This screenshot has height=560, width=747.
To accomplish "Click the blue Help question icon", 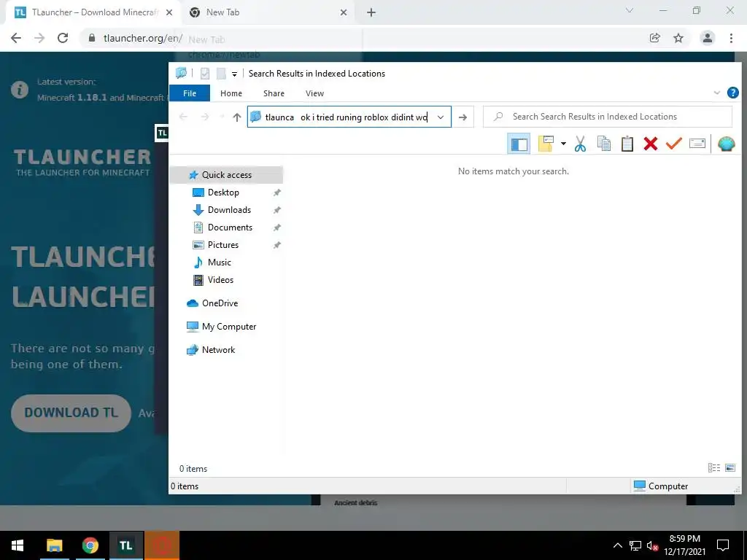I will [x=732, y=93].
